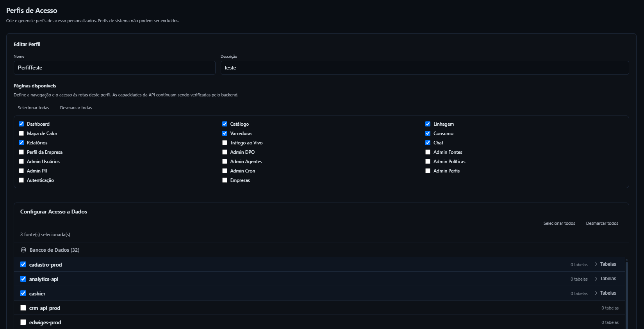
Task: Click Selecionar todos for data sources
Action: 559,223
